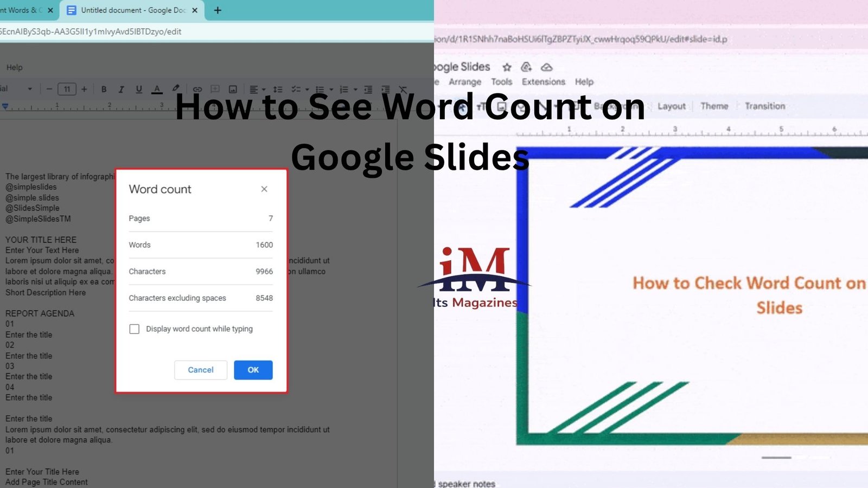Screen dimensions: 868x488
Task: Open the Tools menu in Slides
Action: point(502,82)
